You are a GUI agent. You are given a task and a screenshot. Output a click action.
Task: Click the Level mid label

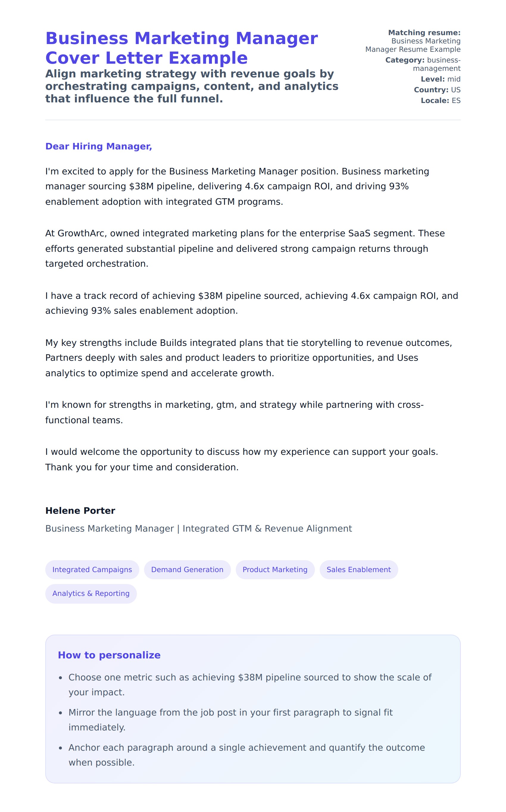[441, 79]
